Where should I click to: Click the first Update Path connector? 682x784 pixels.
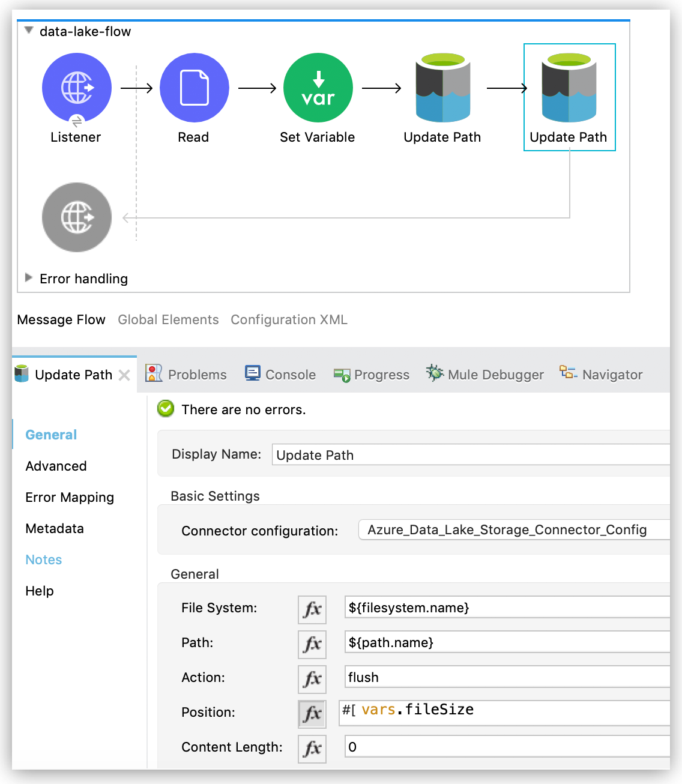pos(442,88)
